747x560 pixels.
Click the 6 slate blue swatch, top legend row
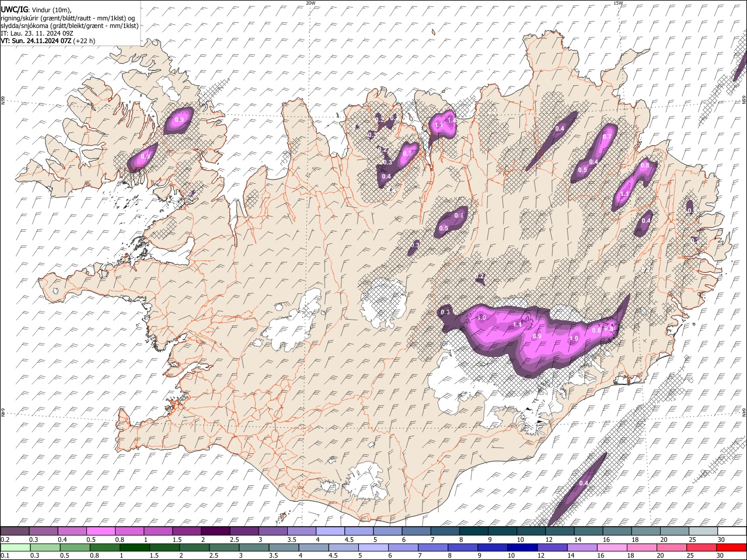point(416,531)
